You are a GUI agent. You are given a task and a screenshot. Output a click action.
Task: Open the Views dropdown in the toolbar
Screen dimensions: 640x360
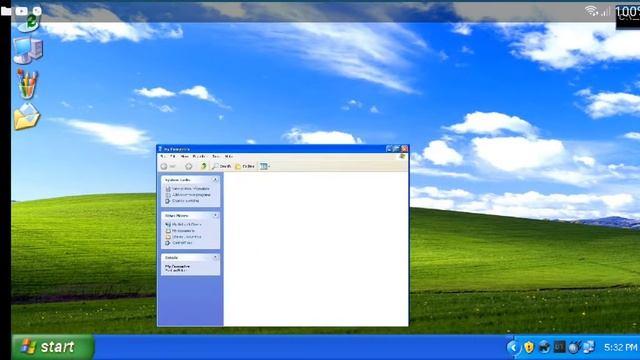pos(265,166)
